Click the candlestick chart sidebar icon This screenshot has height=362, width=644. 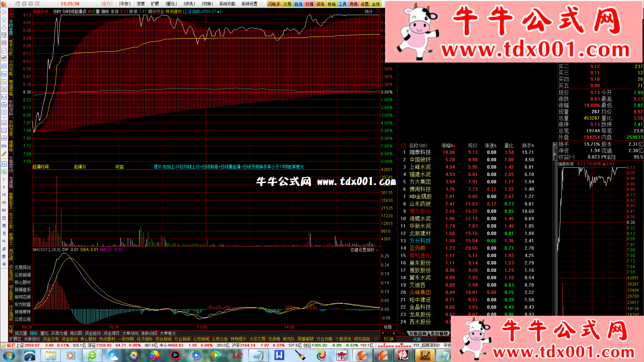pos(4,58)
